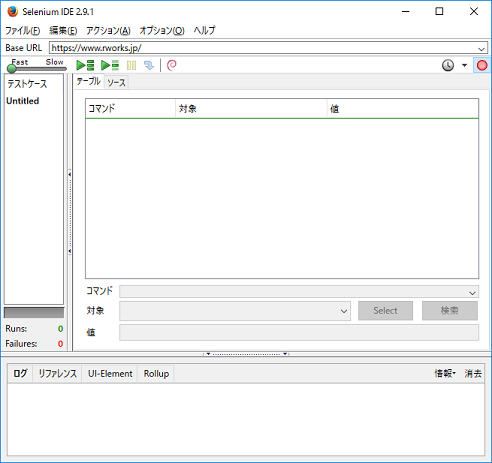This screenshot has width=492, height=463.
Task: Click the Select button
Action: [x=385, y=311]
